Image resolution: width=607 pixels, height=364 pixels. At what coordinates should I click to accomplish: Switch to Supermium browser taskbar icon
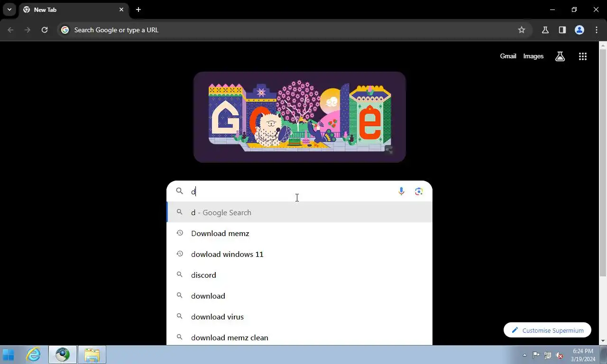point(63,355)
